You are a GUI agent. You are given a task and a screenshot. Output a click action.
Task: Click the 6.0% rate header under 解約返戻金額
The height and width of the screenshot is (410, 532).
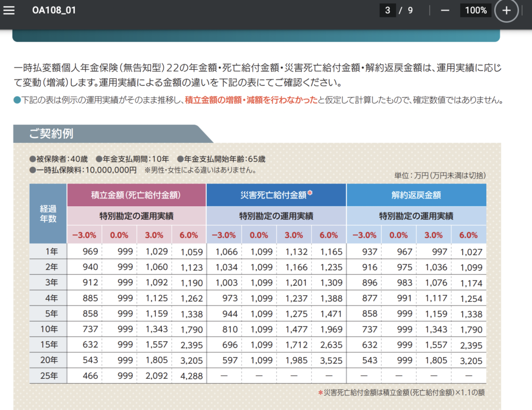click(x=468, y=234)
